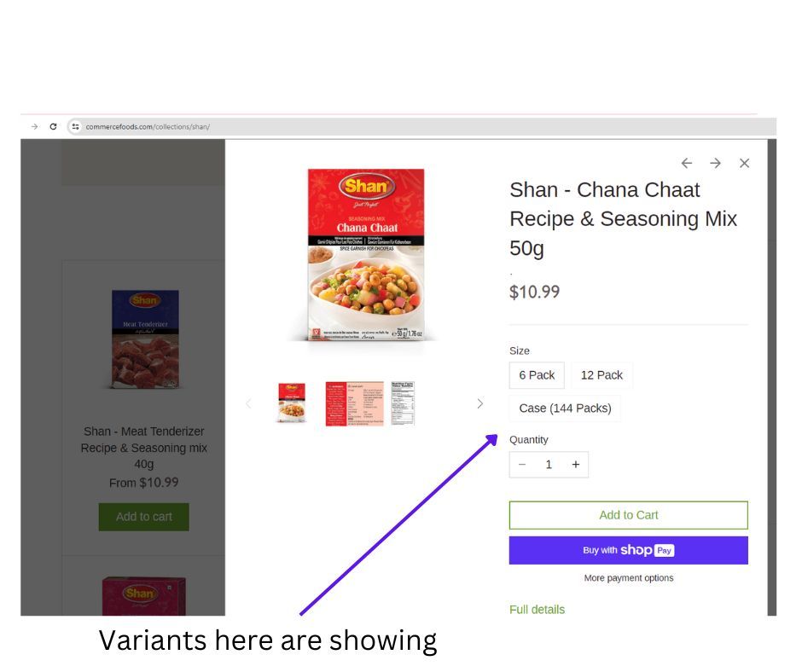Select the first Chana Chaat box thumbnail
The image size is (802, 672).
point(292,403)
